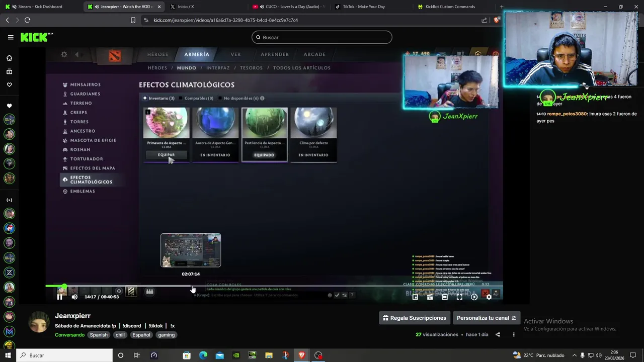The height and width of the screenshot is (362, 644).
Task: Bookmark this page in the address bar
Action: [x=133, y=20]
